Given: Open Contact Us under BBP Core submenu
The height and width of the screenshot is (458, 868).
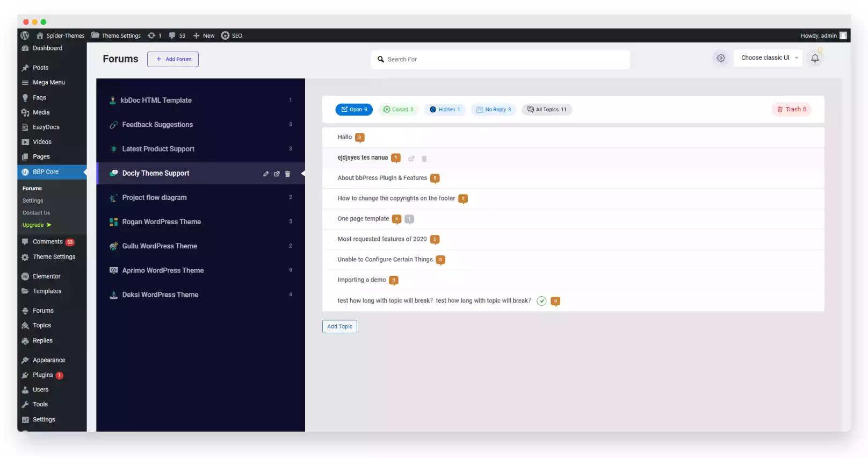Looking at the screenshot, I should 37,213.
